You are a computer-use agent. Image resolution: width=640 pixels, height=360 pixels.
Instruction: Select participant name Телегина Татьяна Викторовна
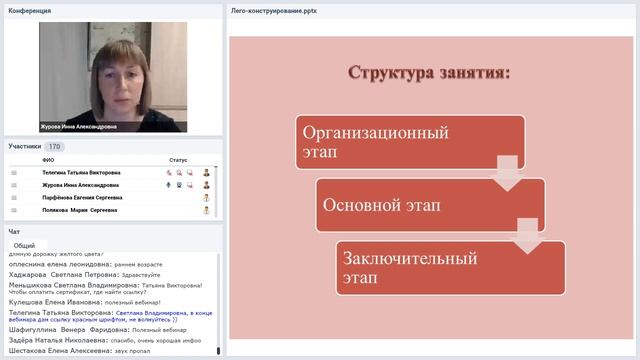81,173
